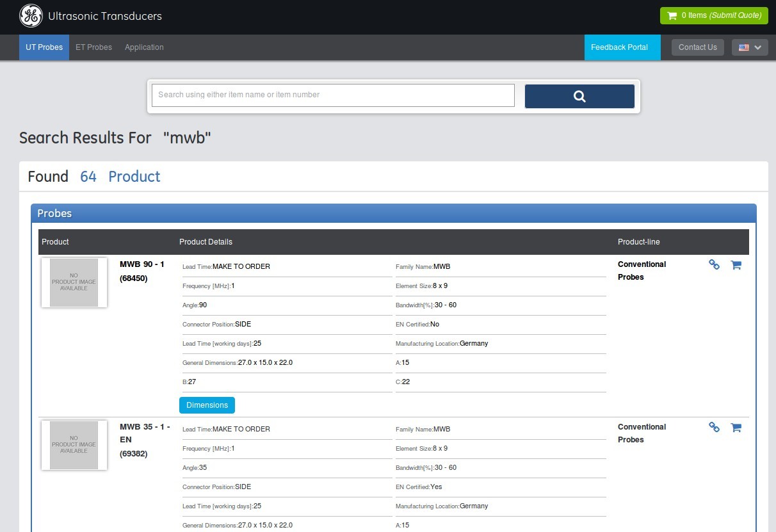
Task: Focus the item name or number search field
Action: (x=333, y=95)
